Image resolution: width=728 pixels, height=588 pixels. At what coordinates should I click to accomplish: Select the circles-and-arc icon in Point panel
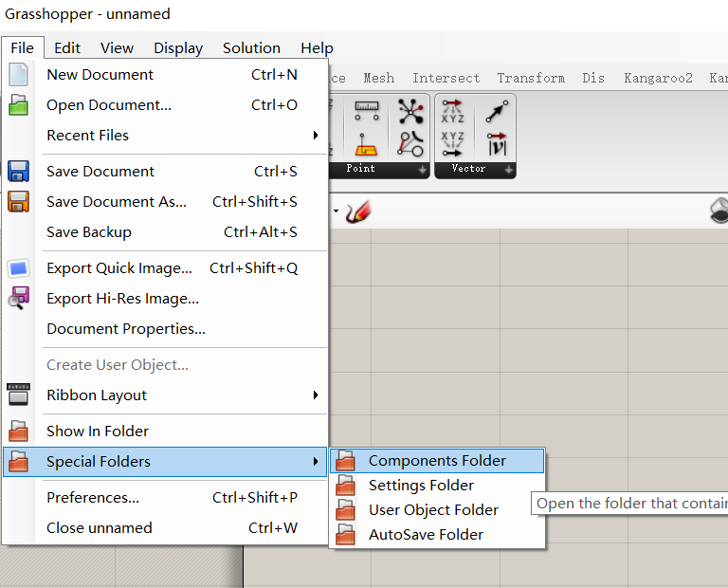tap(410, 144)
